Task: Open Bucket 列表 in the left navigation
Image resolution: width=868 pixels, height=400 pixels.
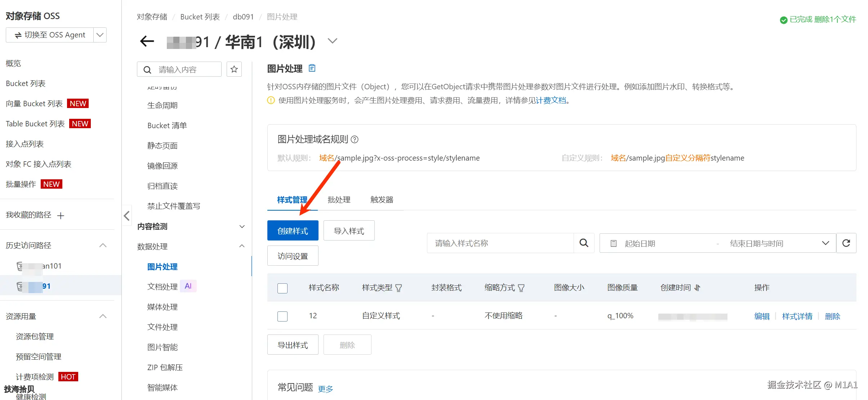Action: pyautogui.click(x=26, y=84)
